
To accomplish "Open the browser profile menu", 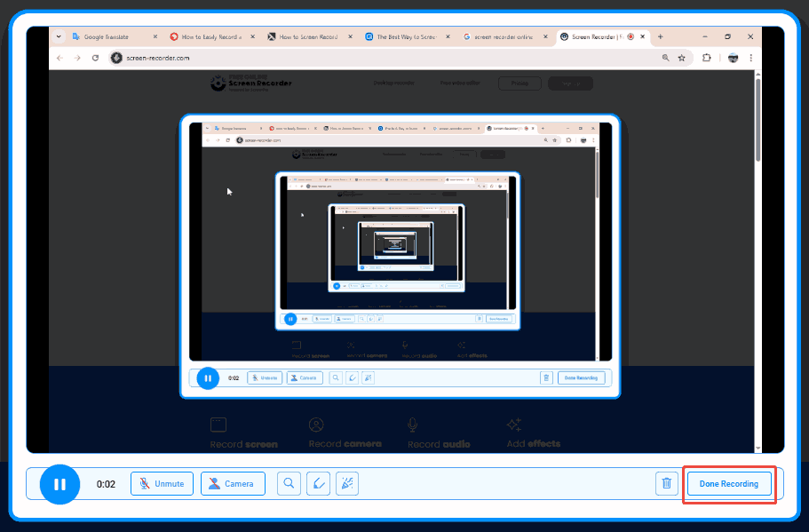I will (x=732, y=57).
